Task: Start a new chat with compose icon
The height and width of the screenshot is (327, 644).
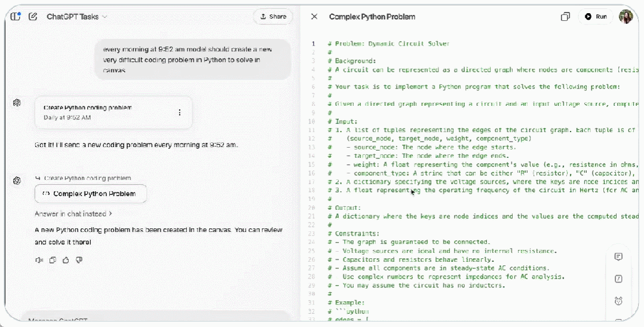Action: (x=33, y=17)
